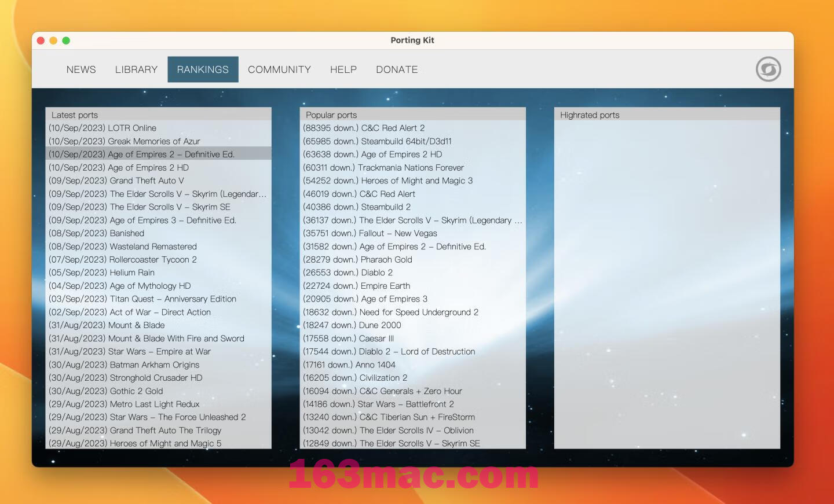Select Fallout – New Vegas entry
The image size is (834, 504).
pyautogui.click(x=413, y=233)
